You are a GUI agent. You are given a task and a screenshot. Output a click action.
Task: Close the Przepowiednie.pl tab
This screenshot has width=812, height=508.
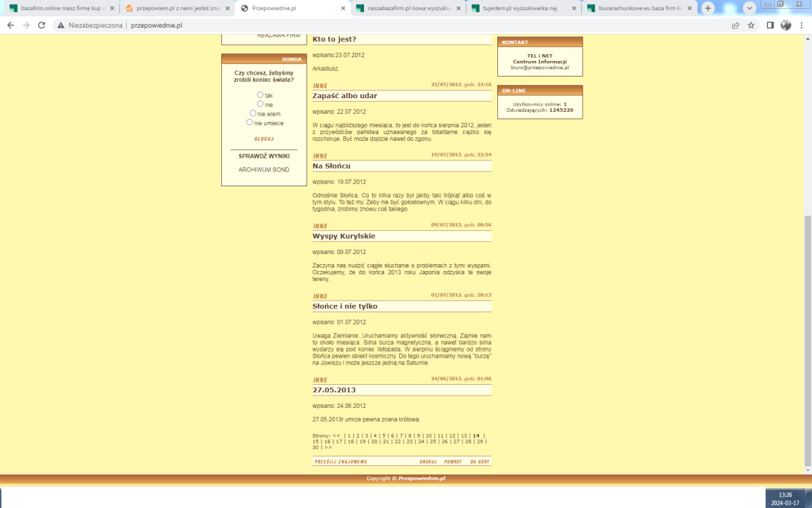point(343,8)
